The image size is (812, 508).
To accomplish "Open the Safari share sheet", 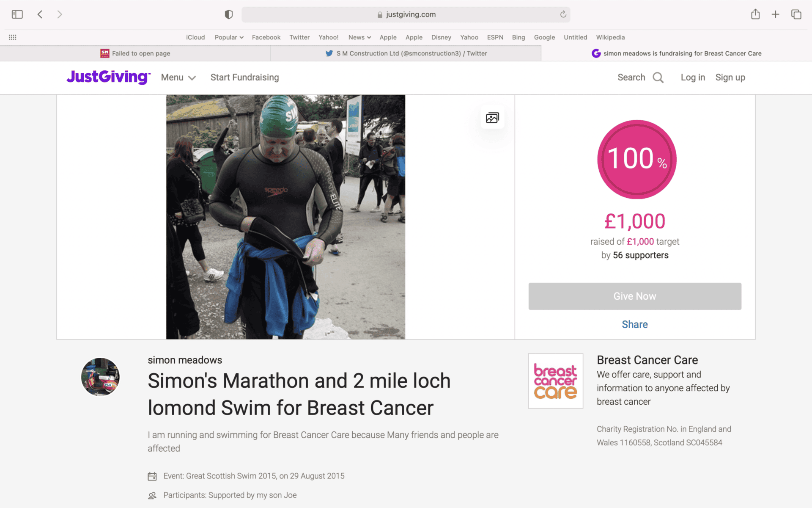I will (x=755, y=14).
